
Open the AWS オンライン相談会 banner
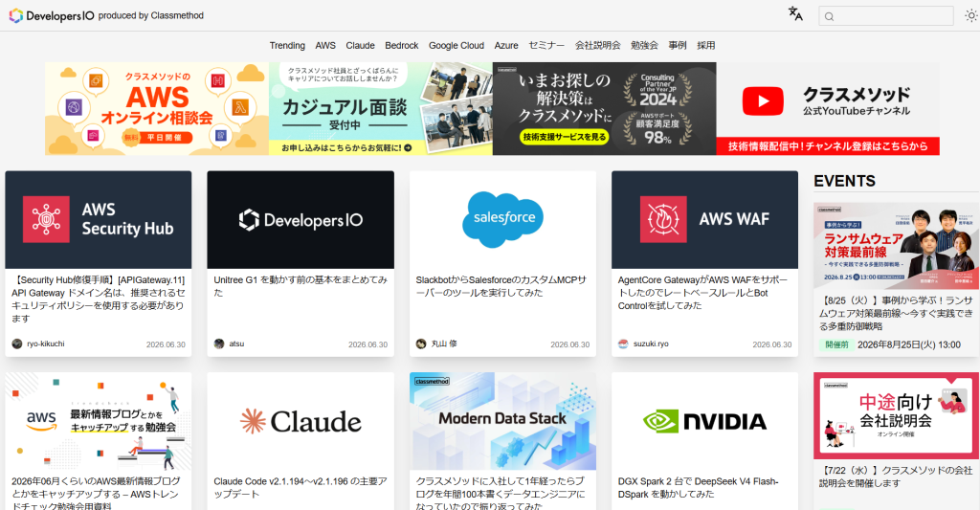[x=157, y=109]
